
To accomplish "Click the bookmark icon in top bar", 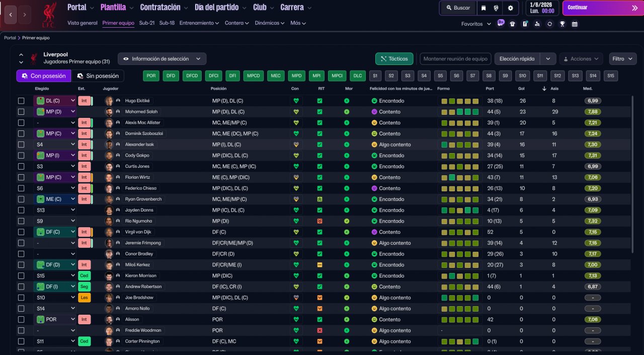I will [x=484, y=8].
